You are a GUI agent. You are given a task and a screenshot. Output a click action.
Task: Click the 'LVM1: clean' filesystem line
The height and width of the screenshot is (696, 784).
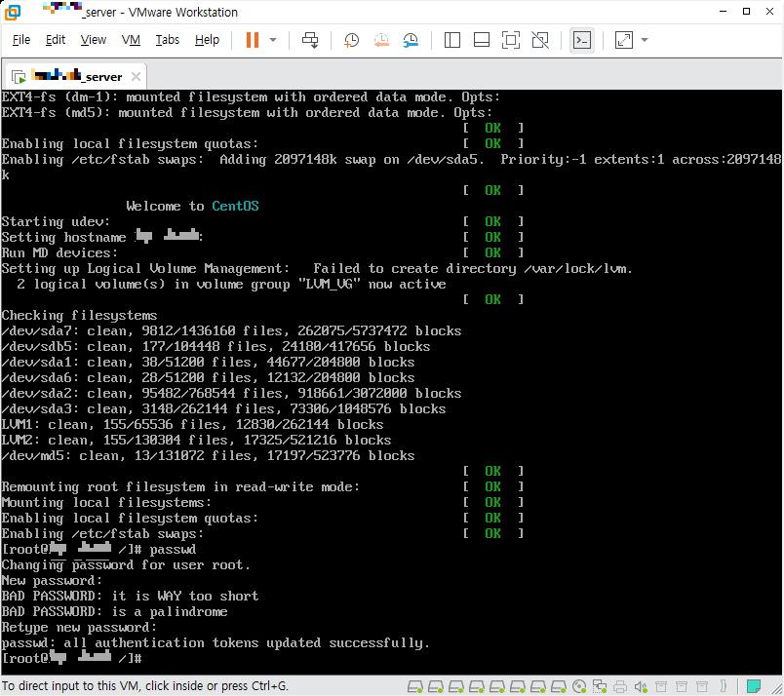coord(192,424)
